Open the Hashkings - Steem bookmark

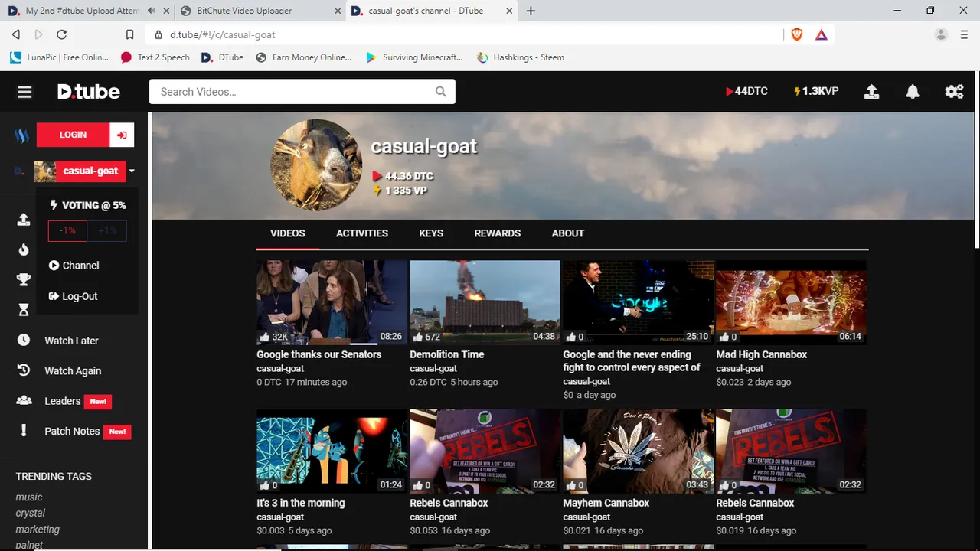click(x=521, y=57)
